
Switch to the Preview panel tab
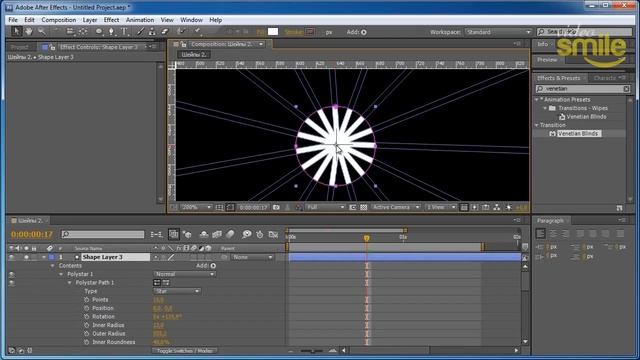pyautogui.click(x=547, y=60)
